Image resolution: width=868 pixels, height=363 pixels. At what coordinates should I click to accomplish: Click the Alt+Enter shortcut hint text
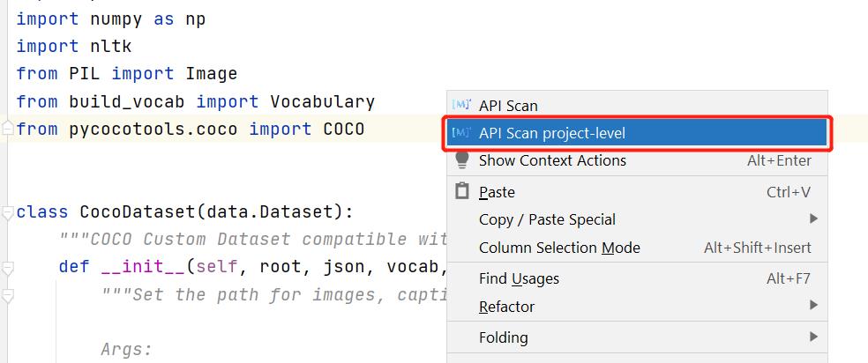pos(779,160)
